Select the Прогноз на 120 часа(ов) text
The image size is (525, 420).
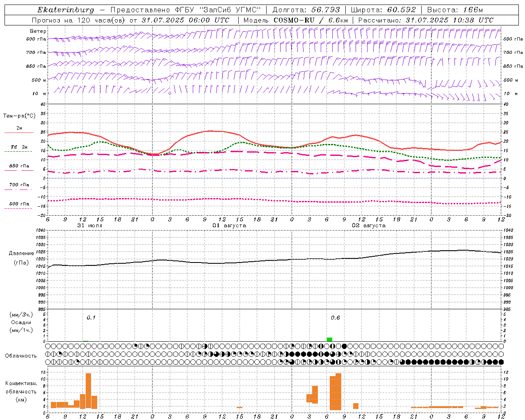[x=79, y=20]
